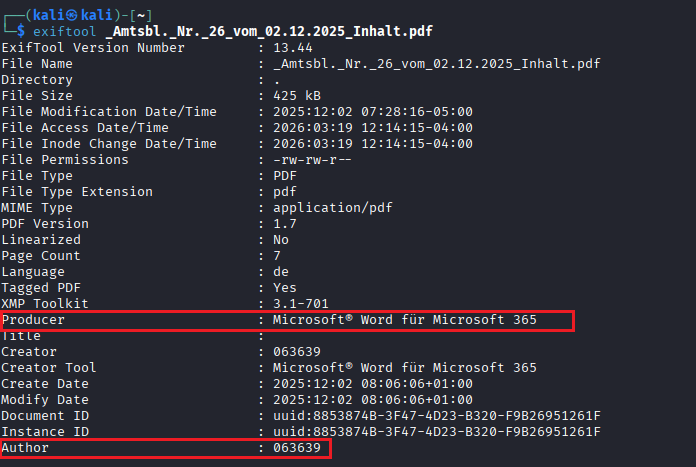Image resolution: width=696 pixels, height=467 pixels.
Task: Click the File Name row value
Action: (437, 63)
